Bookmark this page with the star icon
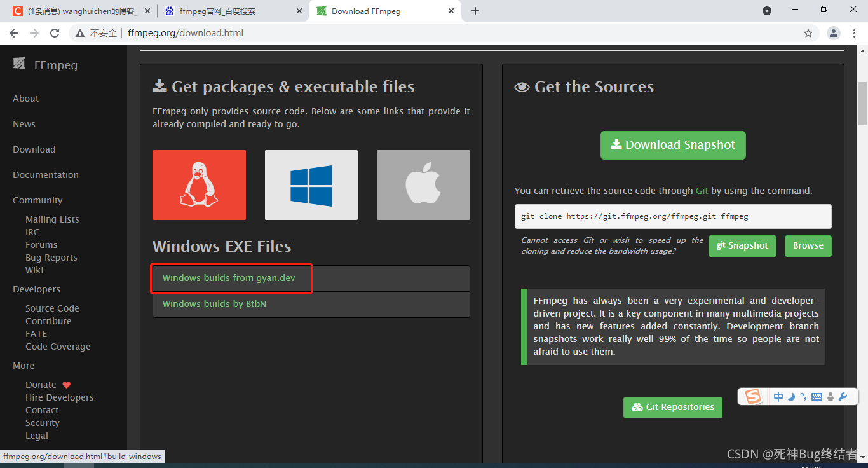This screenshot has width=868, height=468. coord(808,33)
